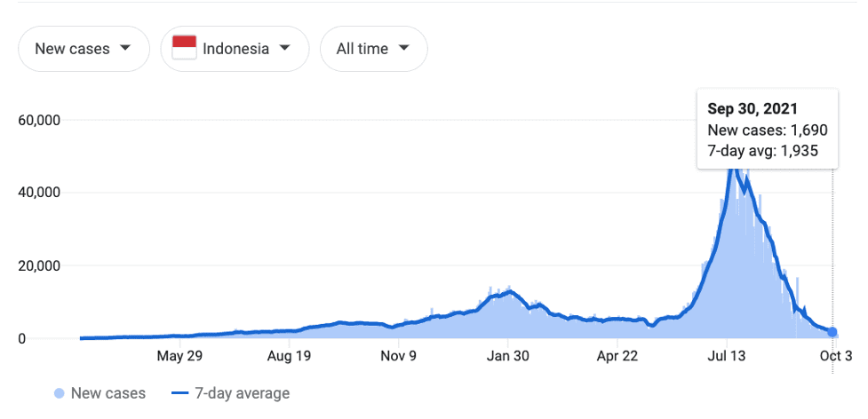Click the Apr 22 axis label
Viewport: 868px width, 419px height.
pyautogui.click(x=617, y=356)
